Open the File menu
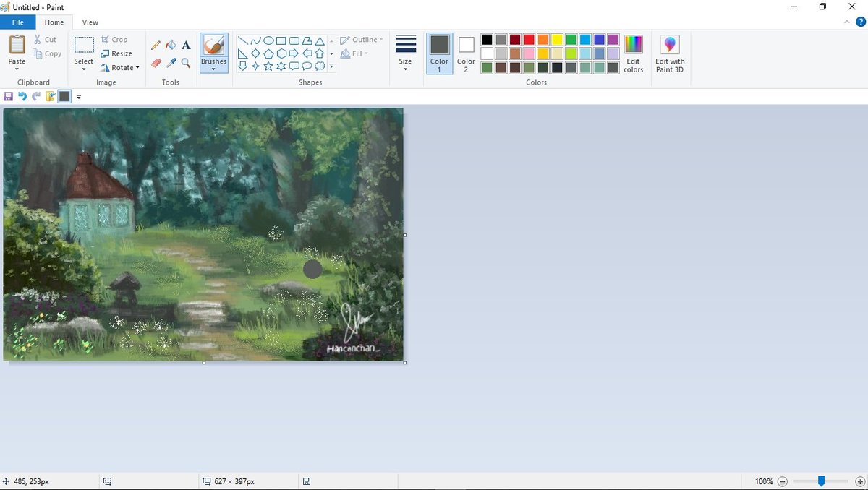The image size is (868, 490). 18,22
